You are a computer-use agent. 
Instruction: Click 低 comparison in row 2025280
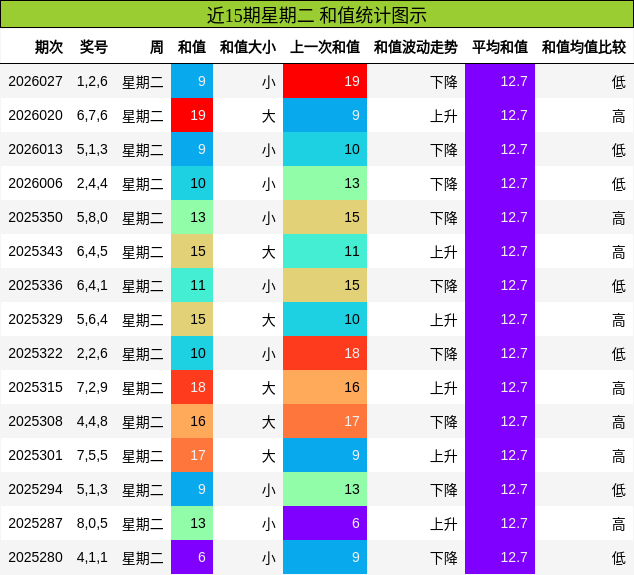point(619,558)
